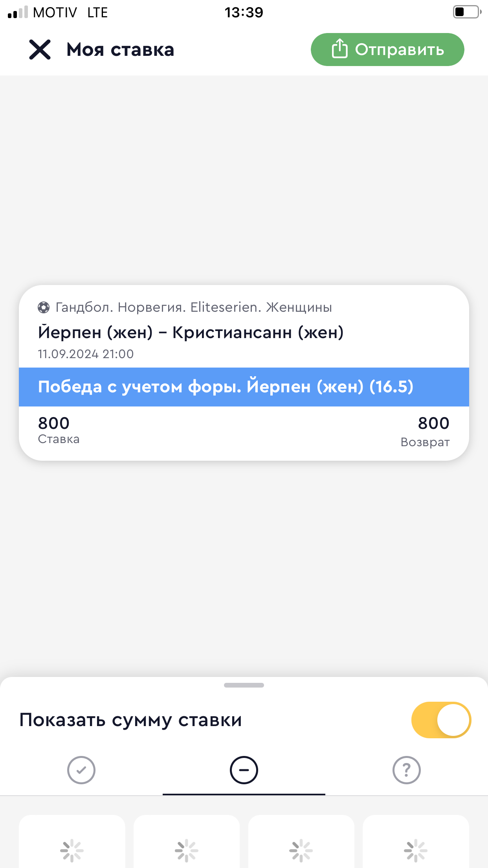This screenshot has width=488, height=868.
Task: Tap the second loading sticker tile
Action: click(187, 845)
